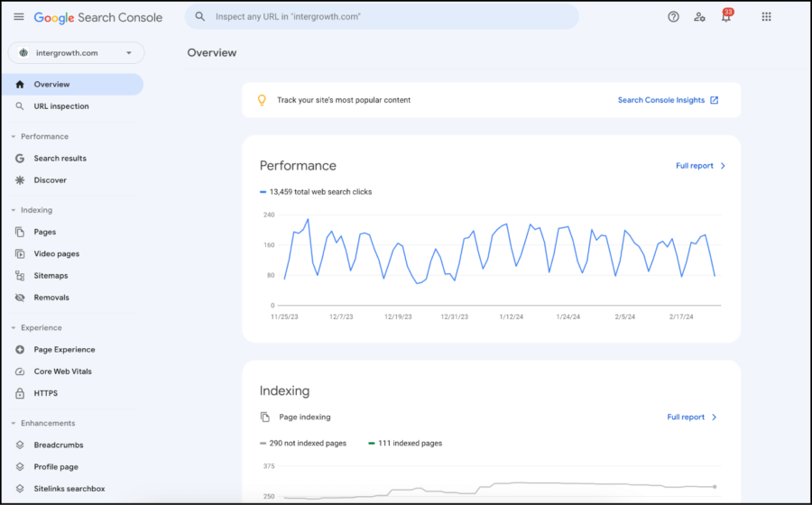Image resolution: width=812 pixels, height=505 pixels.
Task: Open the hamburger main menu
Action: click(x=19, y=16)
